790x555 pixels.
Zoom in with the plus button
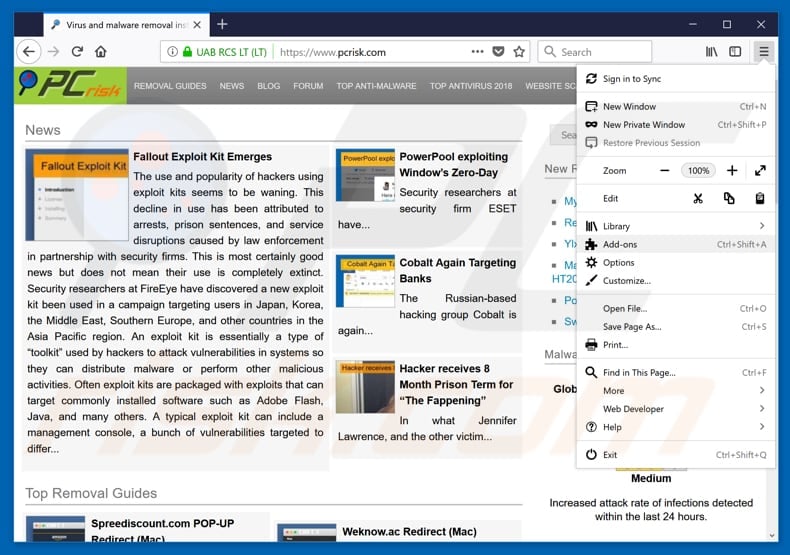pyautogui.click(x=732, y=171)
